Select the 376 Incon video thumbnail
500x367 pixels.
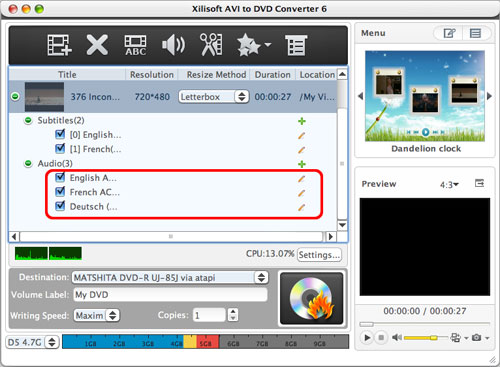[44, 97]
